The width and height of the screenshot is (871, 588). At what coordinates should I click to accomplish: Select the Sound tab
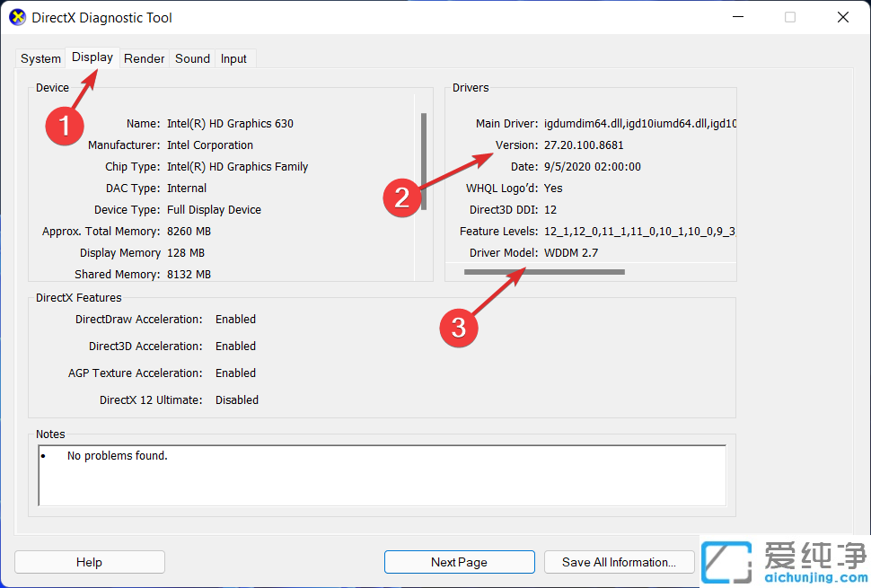[192, 58]
